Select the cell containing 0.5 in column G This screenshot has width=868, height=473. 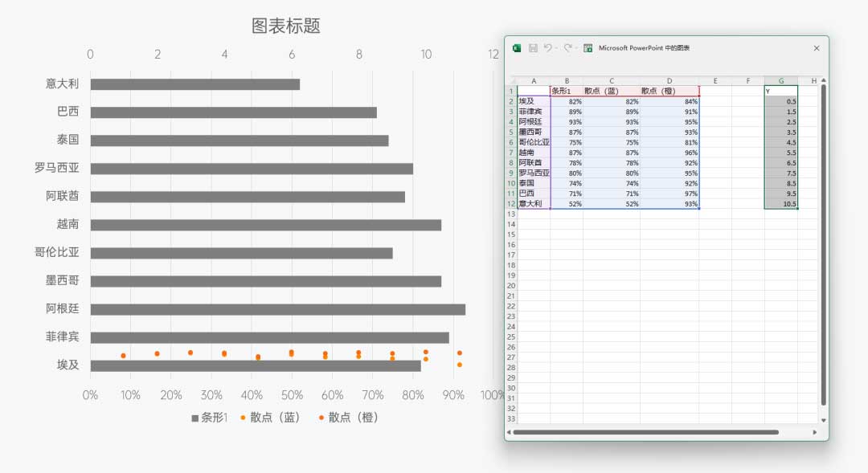point(780,102)
